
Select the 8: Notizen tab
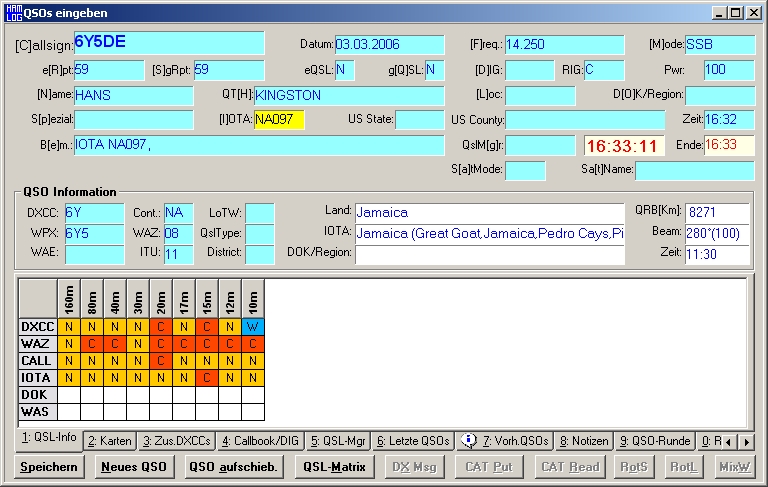coord(583,441)
